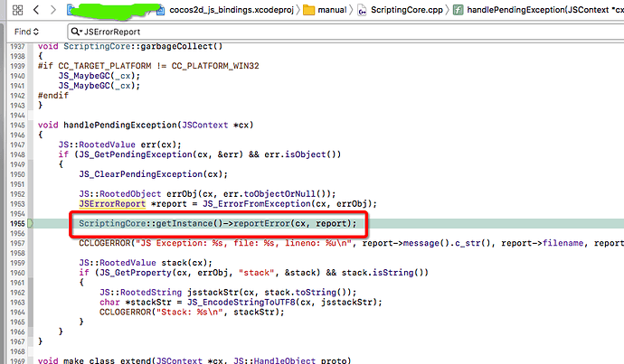Click JS_MaybeGC on line 1941
Image resolution: width=624 pixels, height=364 pixels.
click(84, 86)
